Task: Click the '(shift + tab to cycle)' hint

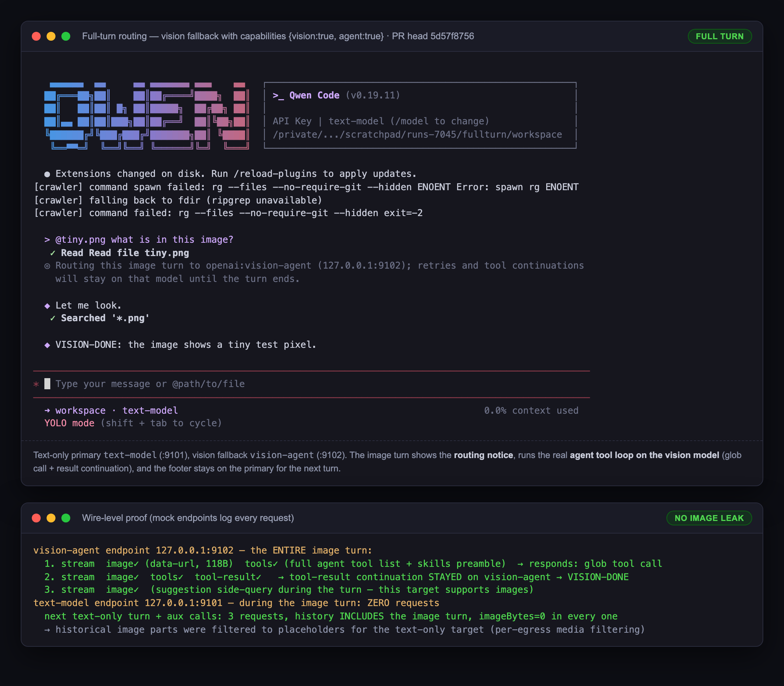Action: click(x=161, y=423)
